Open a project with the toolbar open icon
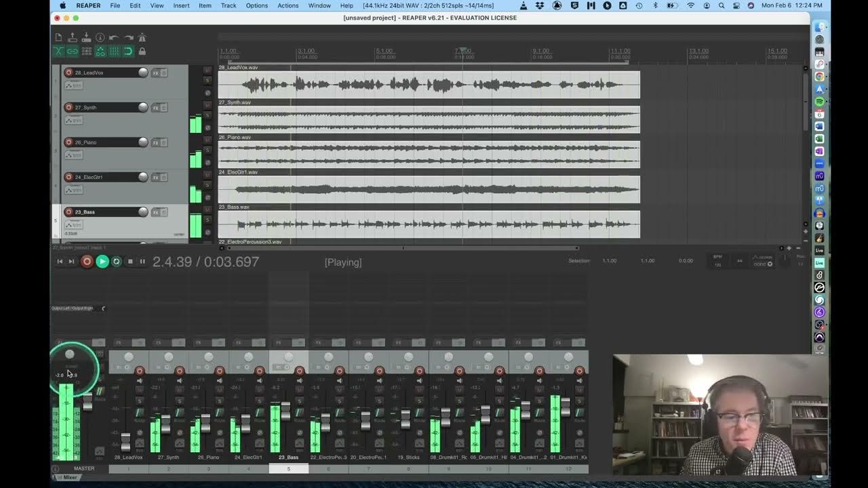868x488 pixels. [x=73, y=37]
